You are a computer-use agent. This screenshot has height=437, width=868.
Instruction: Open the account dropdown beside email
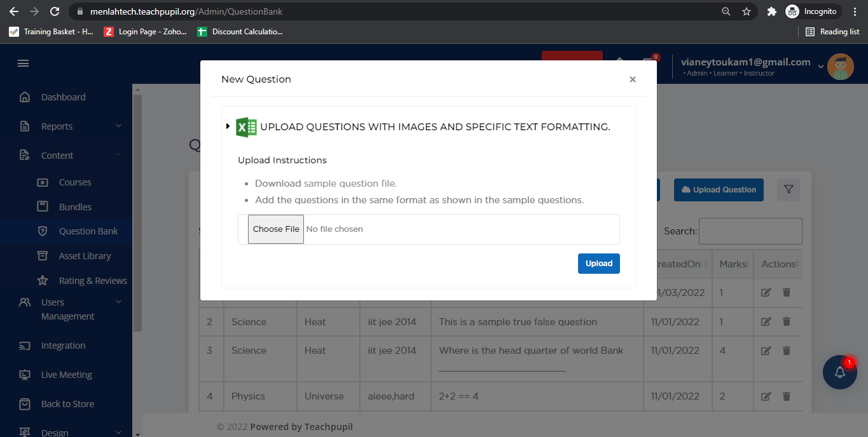coord(820,67)
